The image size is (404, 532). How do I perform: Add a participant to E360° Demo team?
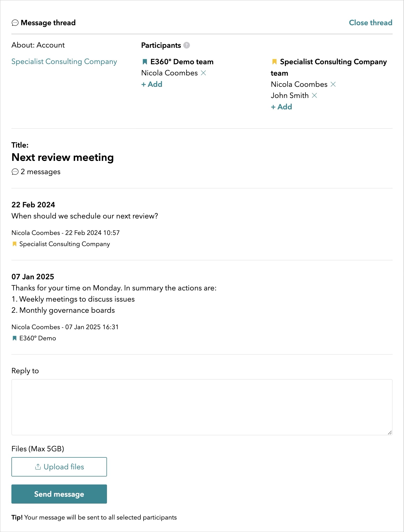152,84
